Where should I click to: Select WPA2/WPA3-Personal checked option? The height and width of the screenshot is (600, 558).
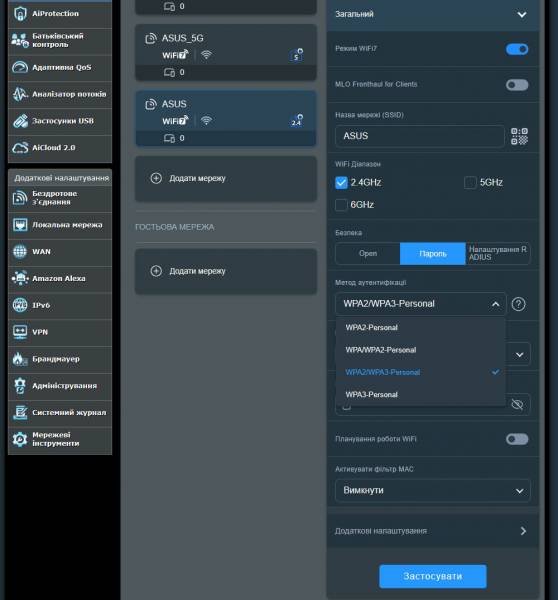421,372
